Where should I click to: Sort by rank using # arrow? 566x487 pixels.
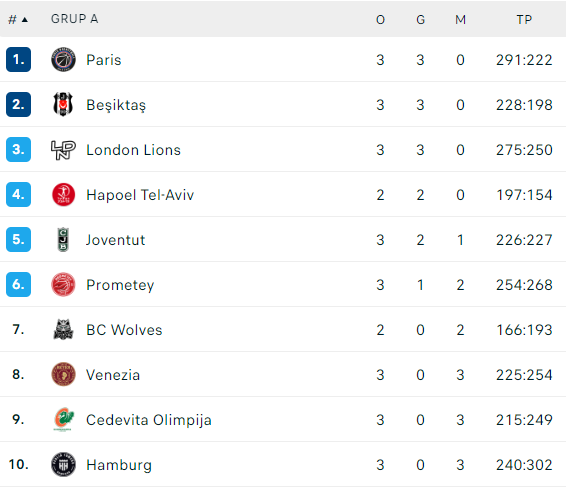pos(18,19)
